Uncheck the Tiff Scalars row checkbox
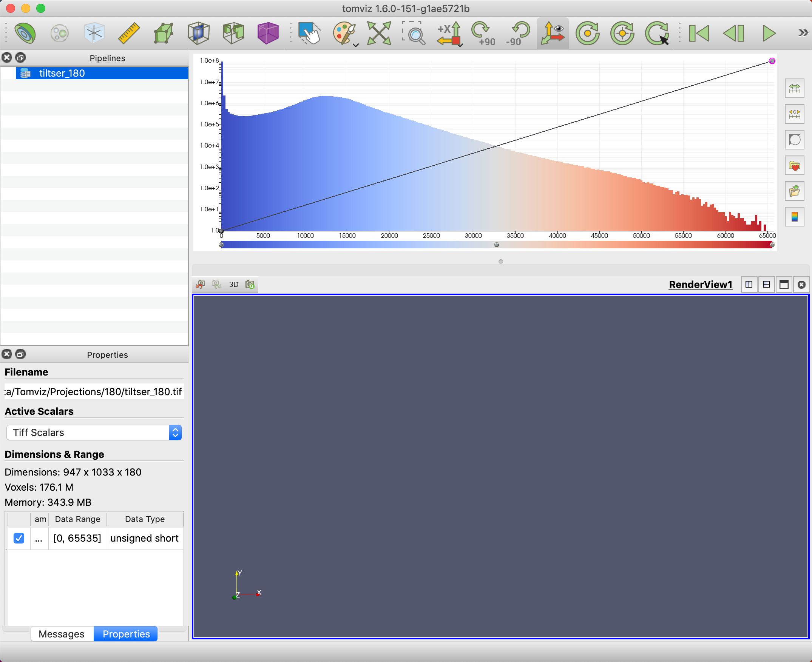 coord(19,538)
